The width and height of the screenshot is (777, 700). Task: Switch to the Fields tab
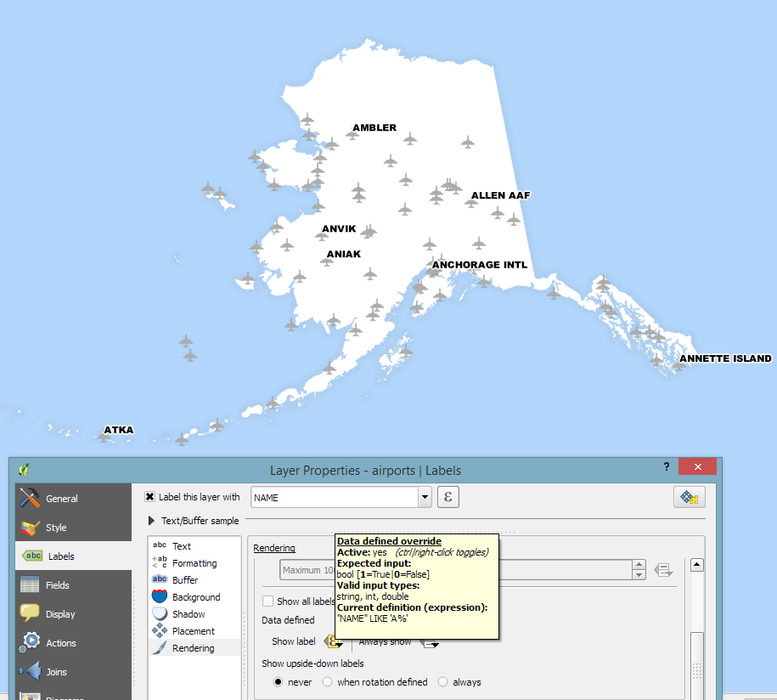[58, 585]
